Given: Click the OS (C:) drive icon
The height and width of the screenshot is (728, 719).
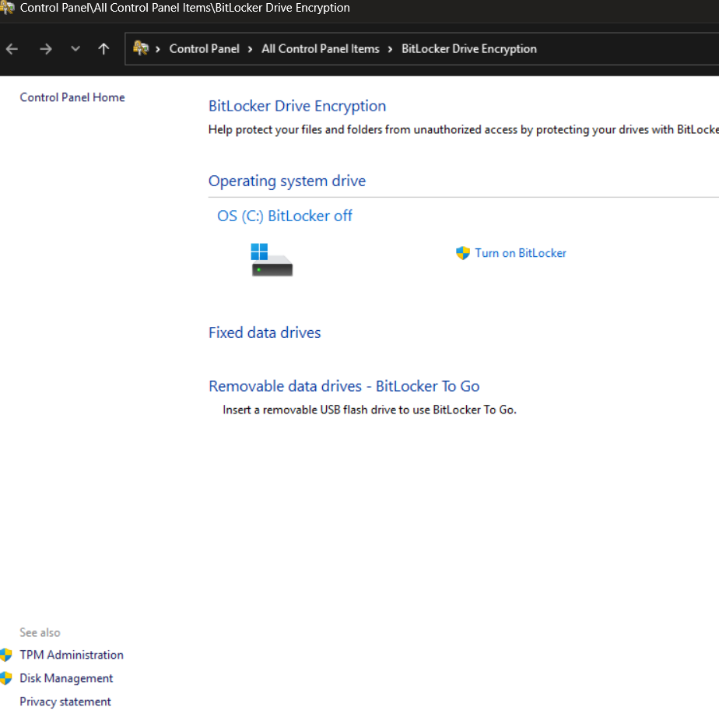Looking at the screenshot, I should pyautogui.click(x=272, y=260).
